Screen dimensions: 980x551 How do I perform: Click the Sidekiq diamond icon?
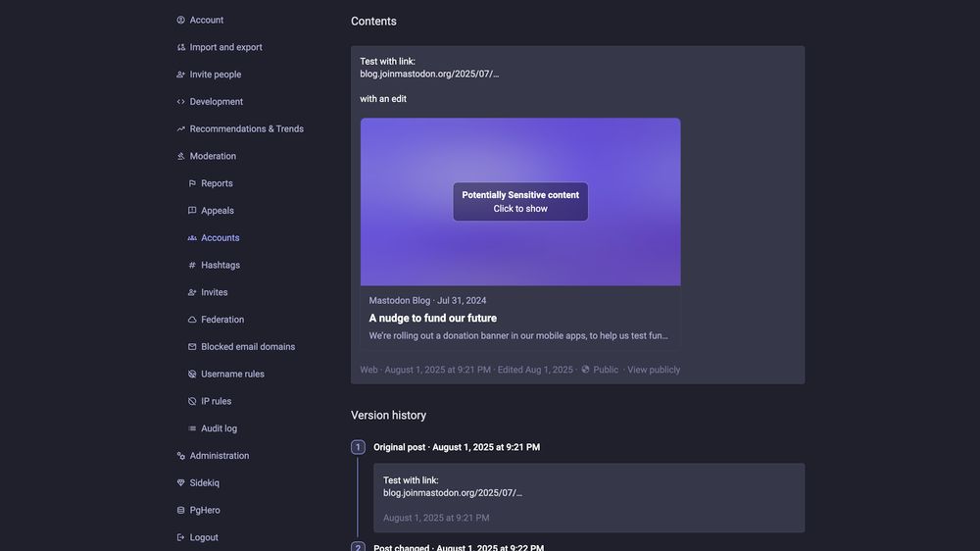coord(180,482)
